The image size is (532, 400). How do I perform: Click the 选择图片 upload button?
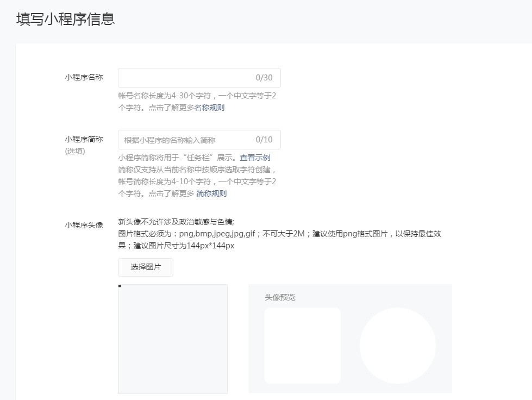(x=145, y=267)
